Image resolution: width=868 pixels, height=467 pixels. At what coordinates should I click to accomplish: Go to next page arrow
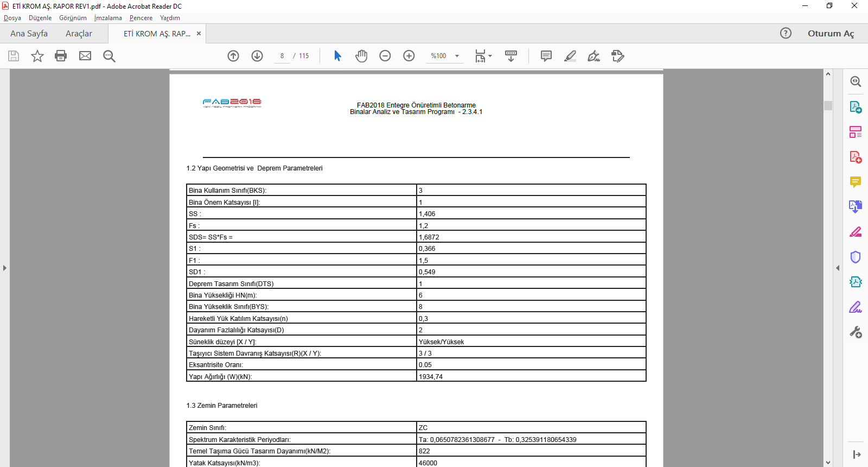(x=257, y=56)
